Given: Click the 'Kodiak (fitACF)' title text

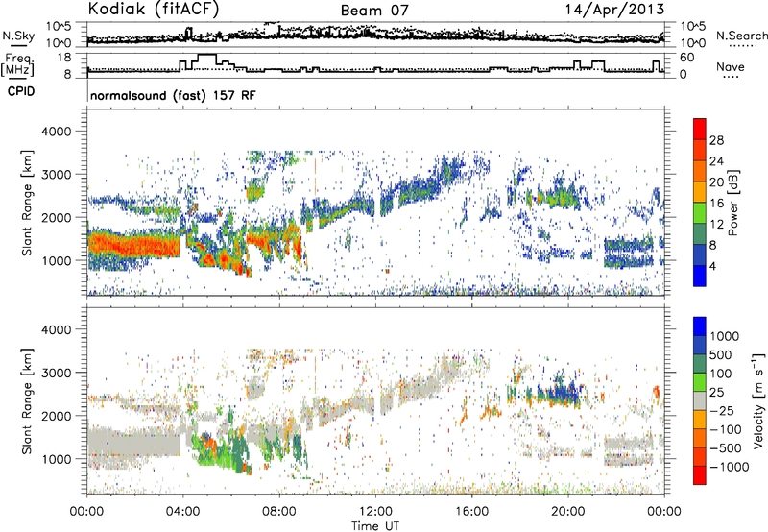Looking at the screenshot, I should point(154,10).
